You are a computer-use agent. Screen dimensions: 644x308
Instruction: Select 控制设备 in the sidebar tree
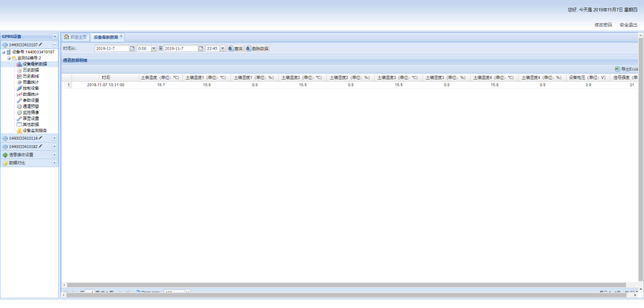[30, 88]
